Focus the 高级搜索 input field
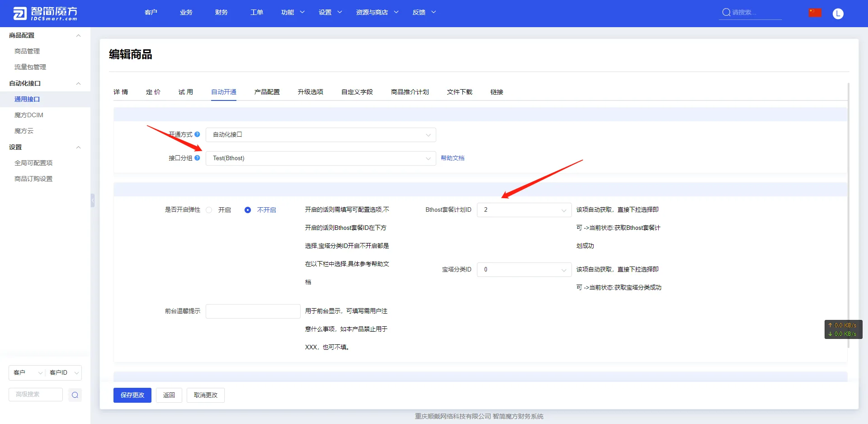The image size is (868, 424). (x=36, y=395)
